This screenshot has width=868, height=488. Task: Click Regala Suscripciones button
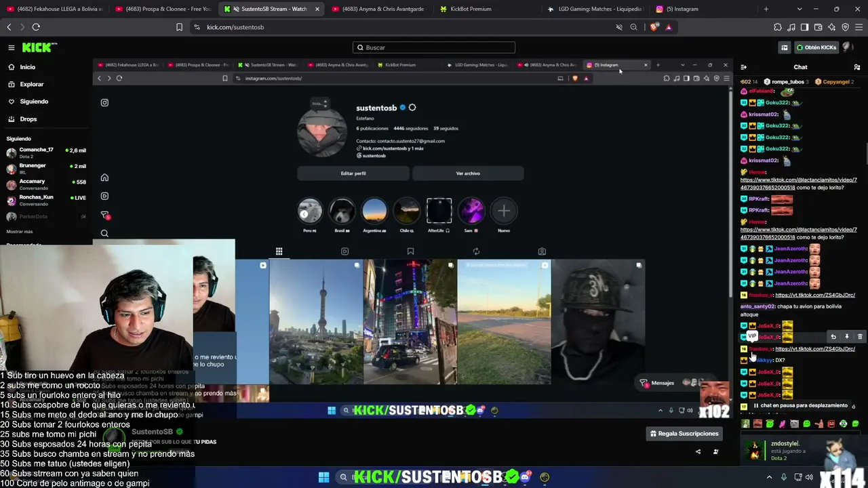click(684, 434)
